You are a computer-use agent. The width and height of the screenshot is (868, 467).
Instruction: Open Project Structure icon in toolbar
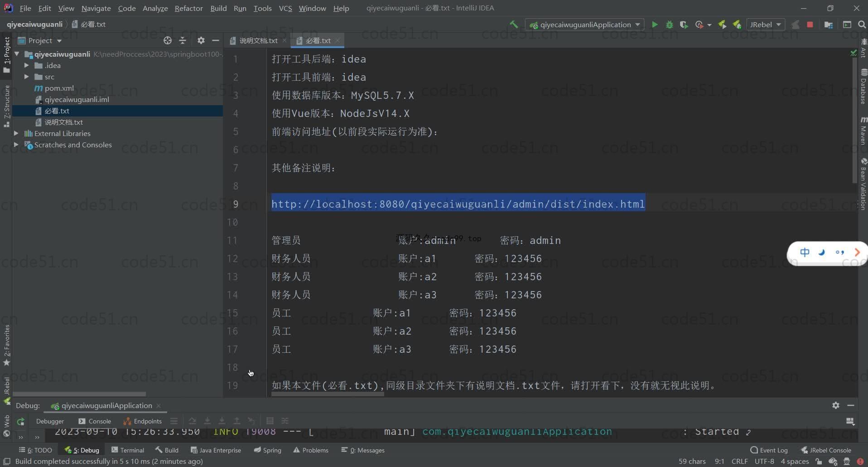click(829, 24)
